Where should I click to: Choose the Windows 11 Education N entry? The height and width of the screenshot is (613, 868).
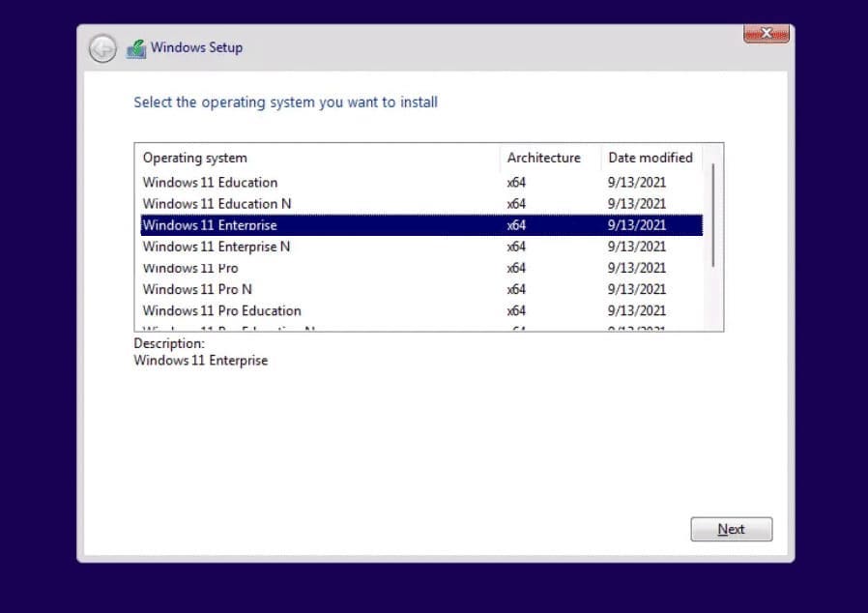217,204
